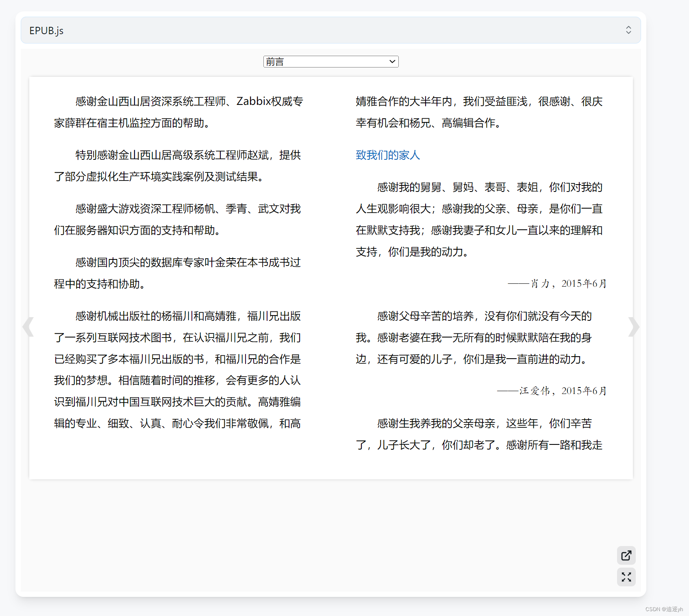Click the up-down chevron of EPUB.js selector
This screenshot has height=616, width=689.
click(x=628, y=30)
